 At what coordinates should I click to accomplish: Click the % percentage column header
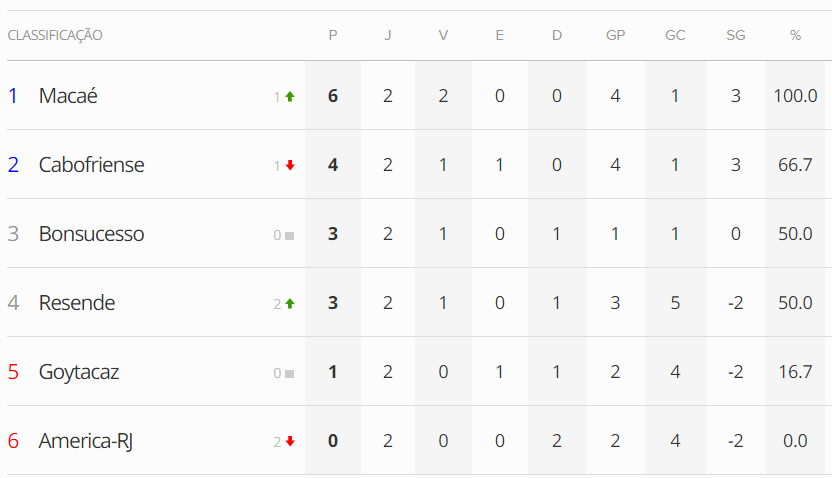click(795, 36)
